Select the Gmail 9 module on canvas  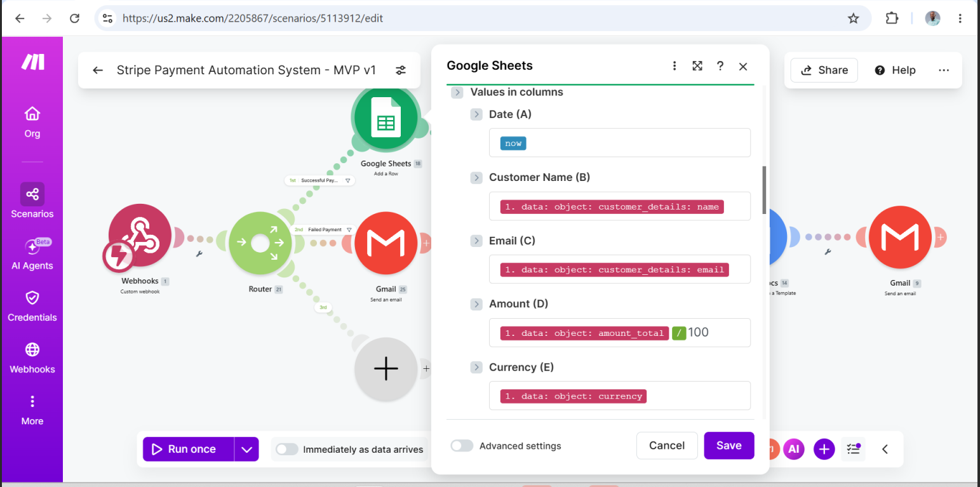(x=900, y=237)
